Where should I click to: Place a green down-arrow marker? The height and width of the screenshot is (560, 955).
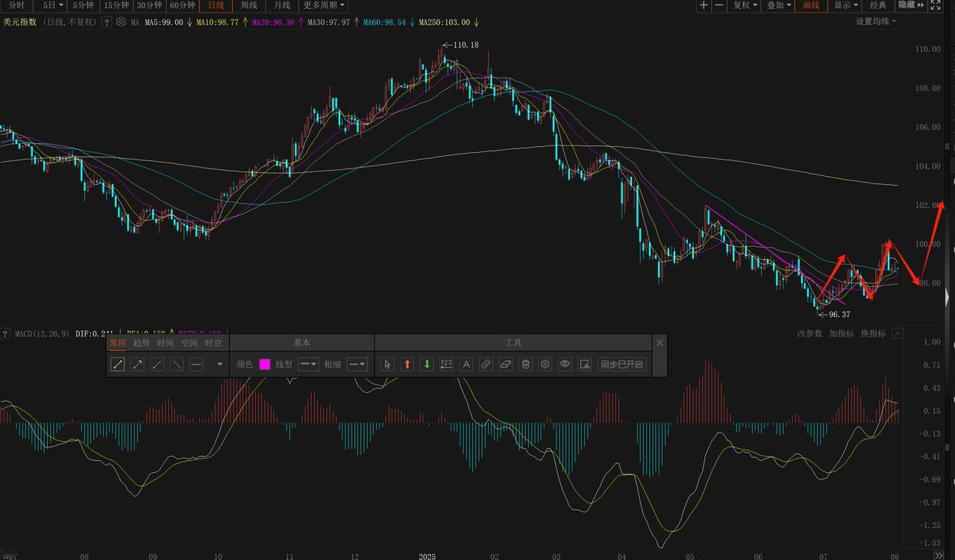tap(427, 365)
